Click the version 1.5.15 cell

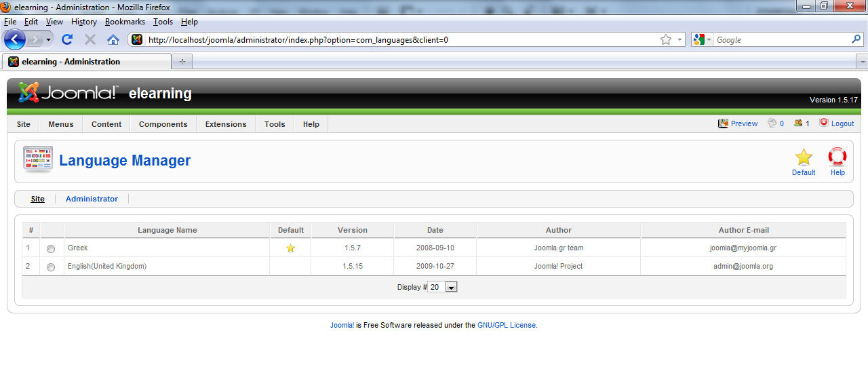coord(353,266)
